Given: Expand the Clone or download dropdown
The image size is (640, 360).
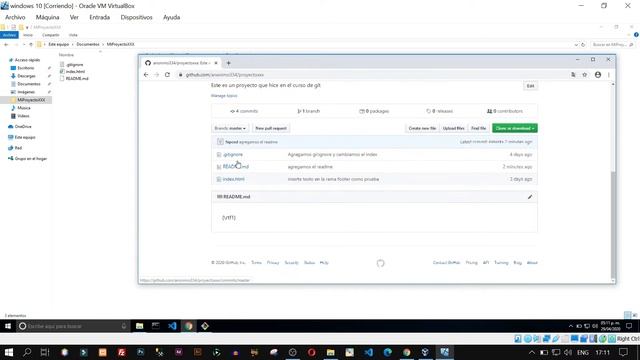Looking at the screenshot, I should tap(515, 128).
